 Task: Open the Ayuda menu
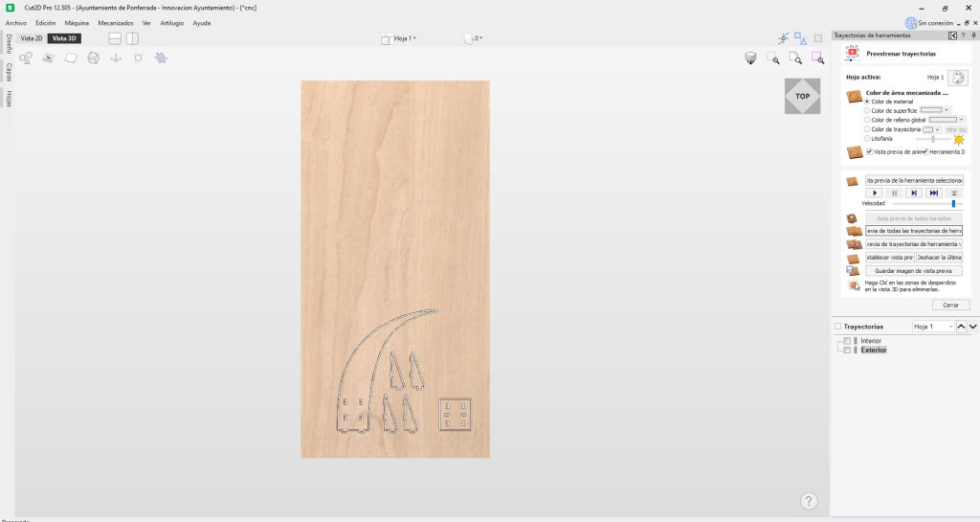click(201, 23)
